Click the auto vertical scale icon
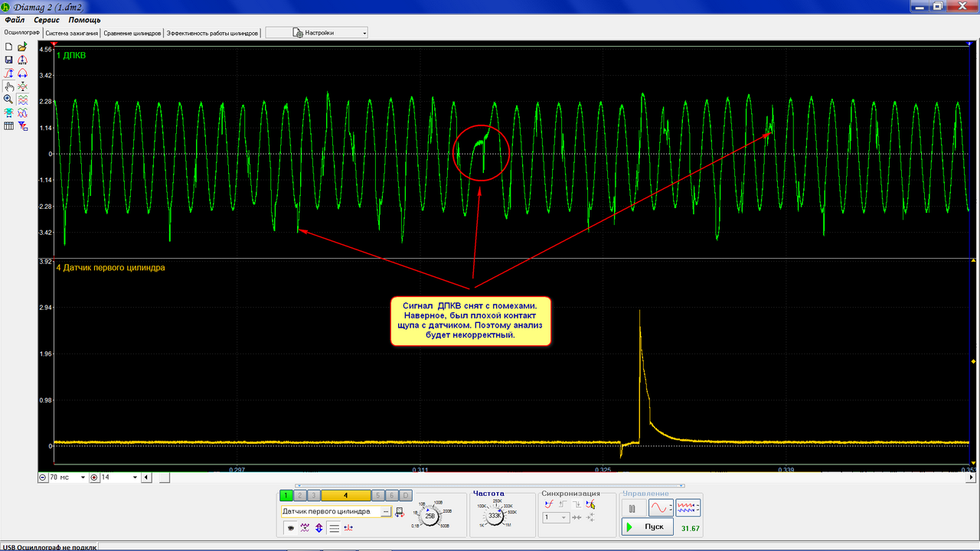This screenshot has height=551, width=980. pos(22,60)
